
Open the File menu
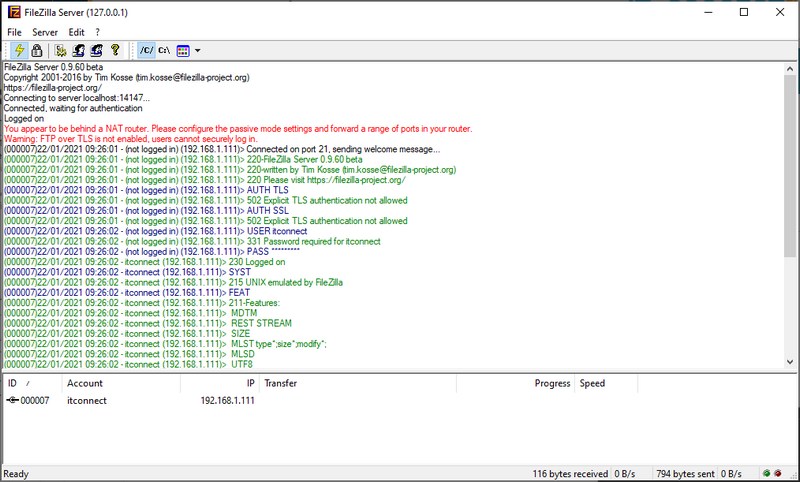coord(14,32)
